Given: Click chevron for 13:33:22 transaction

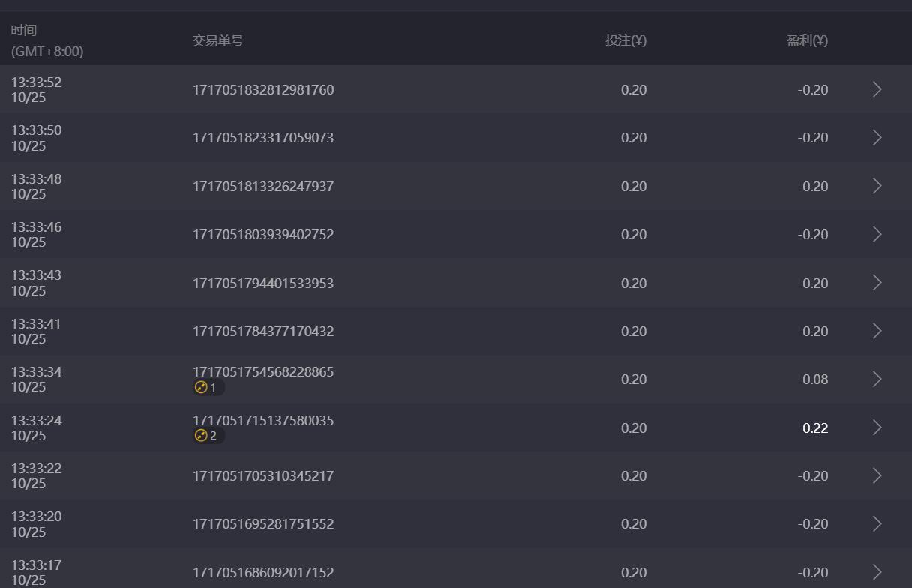Looking at the screenshot, I should tap(877, 475).
